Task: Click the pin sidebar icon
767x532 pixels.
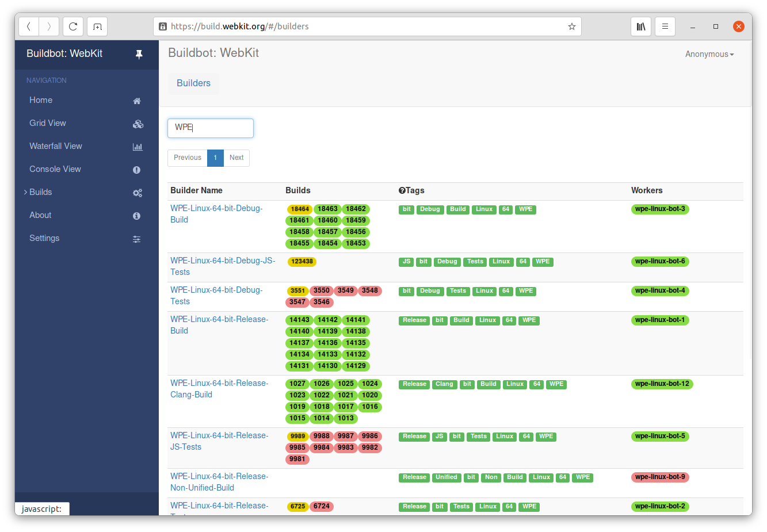Action: click(x=139, y=54)
